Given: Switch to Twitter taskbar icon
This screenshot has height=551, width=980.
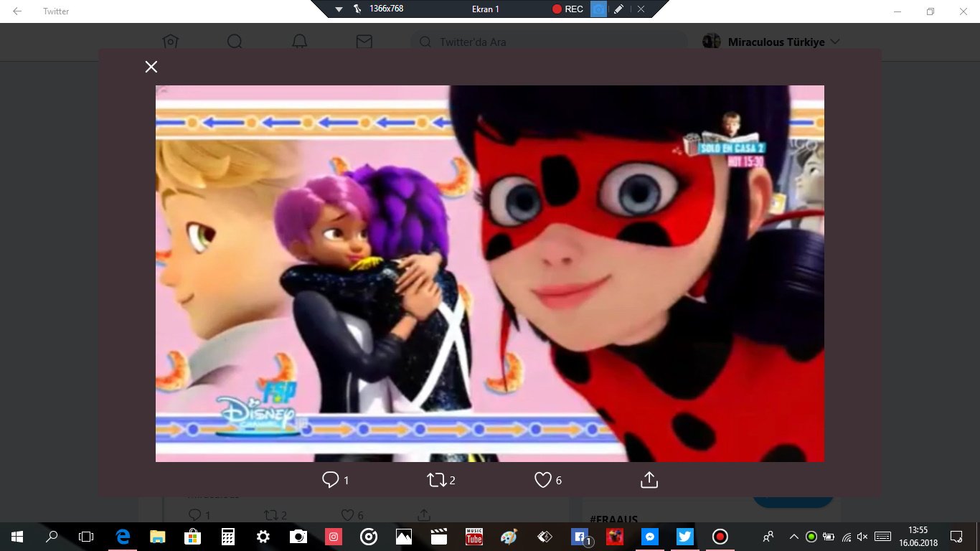Looking at the screenshot, I should coord(685,537).
